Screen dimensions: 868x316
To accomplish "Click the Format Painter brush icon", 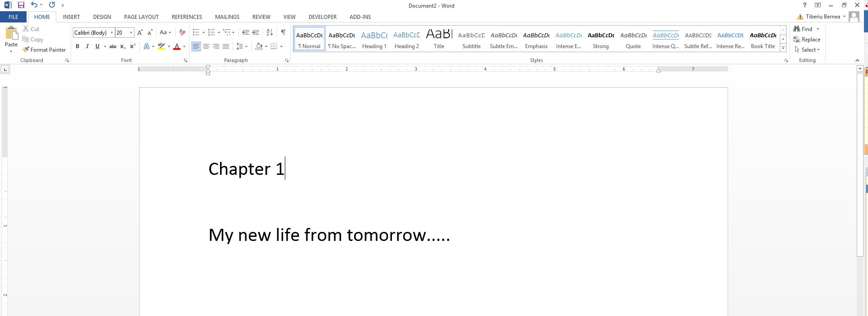I will [x=26, y=49].
